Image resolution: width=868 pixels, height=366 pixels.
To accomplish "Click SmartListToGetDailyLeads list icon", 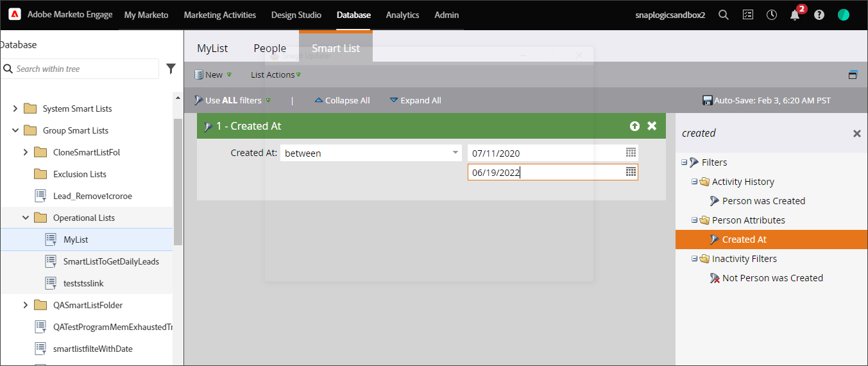I will tap(51, 261).
